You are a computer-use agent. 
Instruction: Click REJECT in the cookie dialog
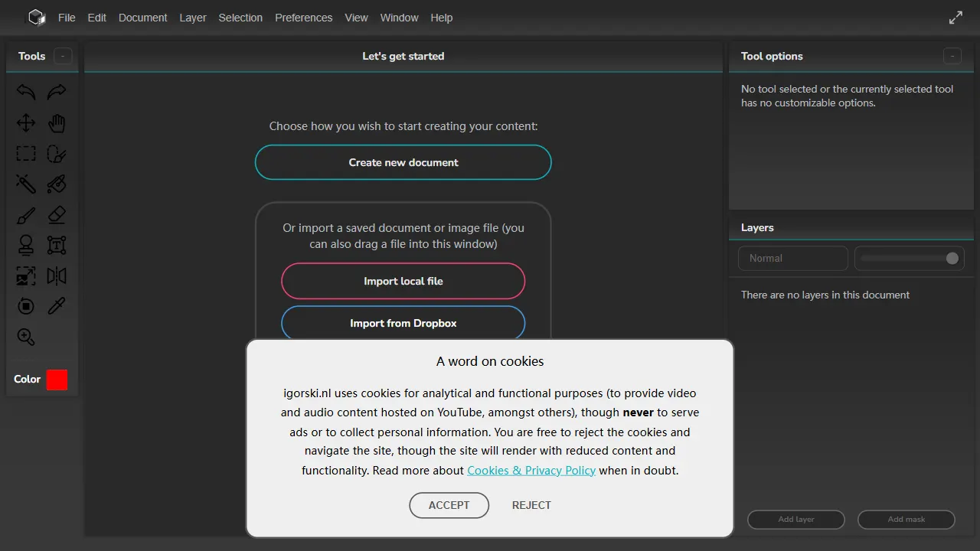click(531, 505)
